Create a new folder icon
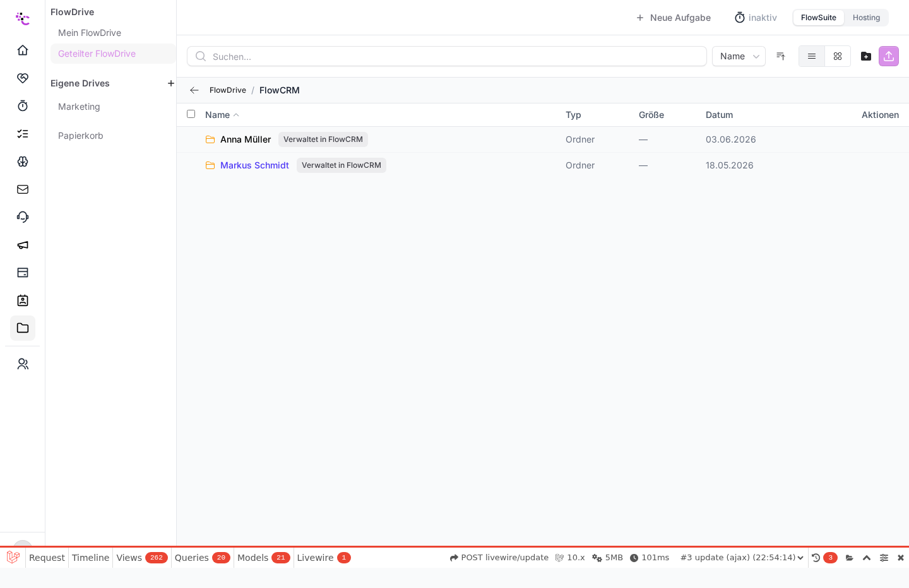The width and height of the screenshot is (909, 588). point(866,56)
